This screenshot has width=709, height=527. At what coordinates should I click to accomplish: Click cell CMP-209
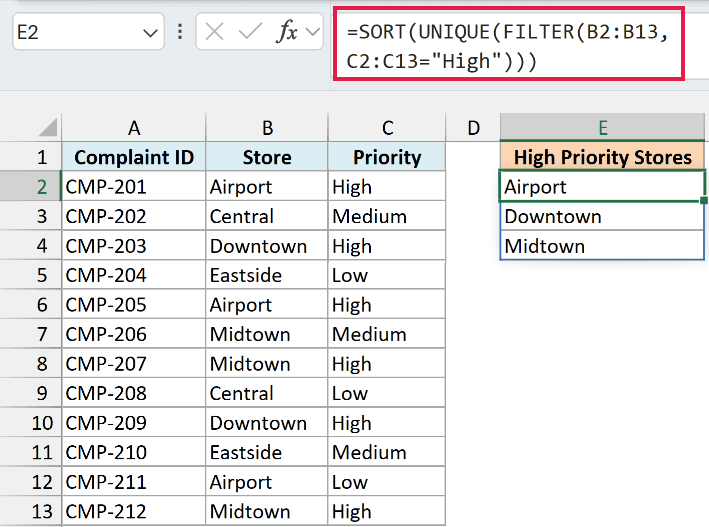134,423
